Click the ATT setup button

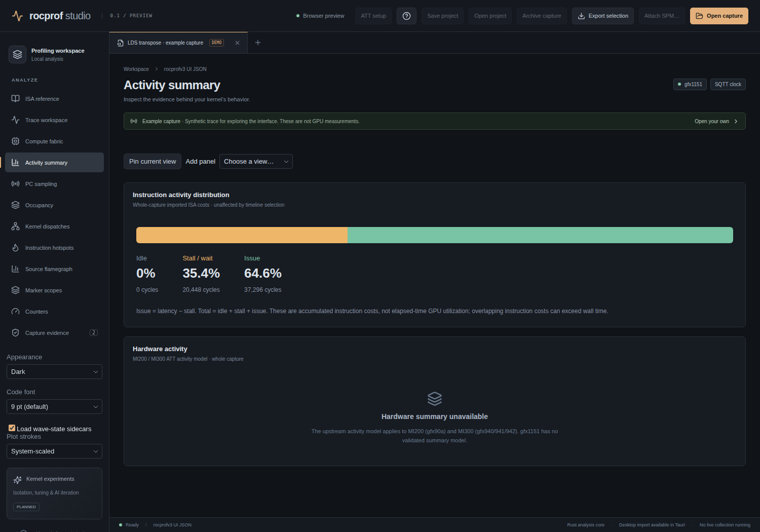coord(373,16)
